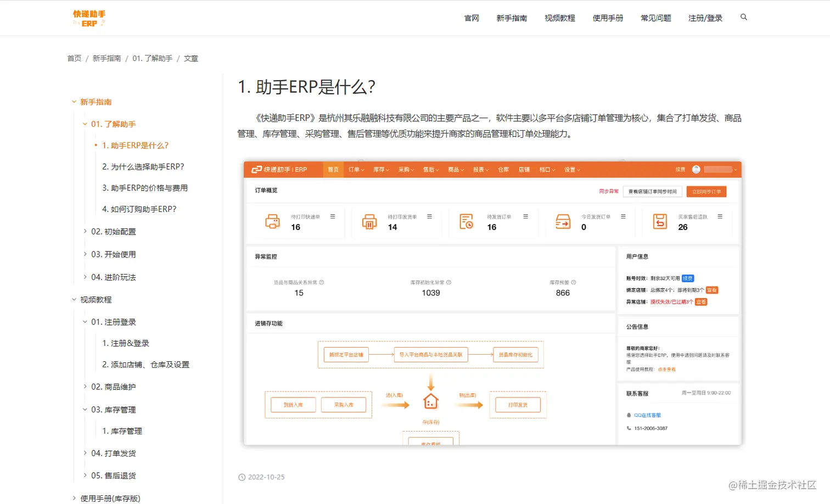Open 新手指南 in top navigation

(x=512, y=18)
